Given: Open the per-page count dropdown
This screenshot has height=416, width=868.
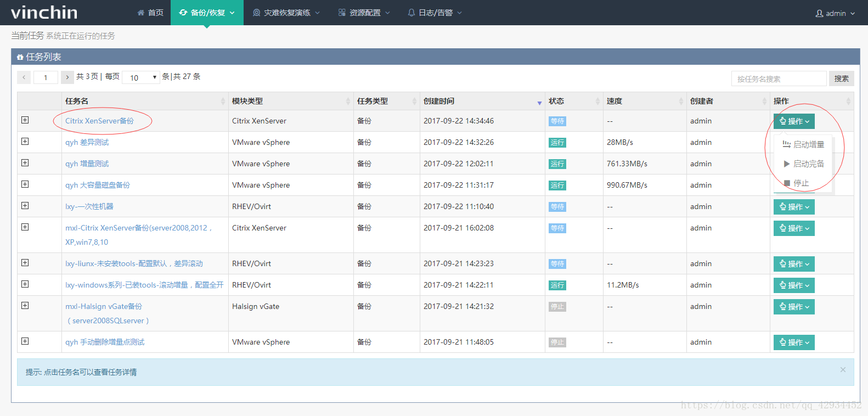Looking at the screenshot, I should (141, 77).
